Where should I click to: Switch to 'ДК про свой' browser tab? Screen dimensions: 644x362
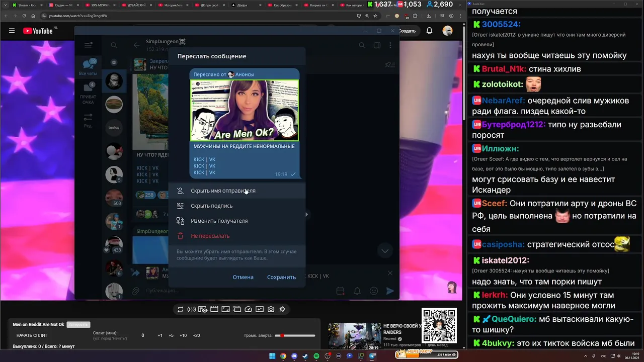click(x=209, y=5)
